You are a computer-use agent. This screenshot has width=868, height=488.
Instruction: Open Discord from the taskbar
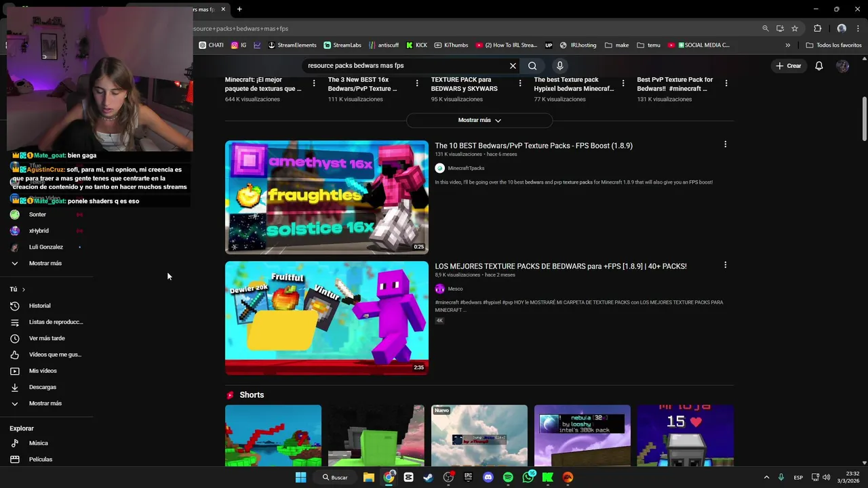click(488, 477)
